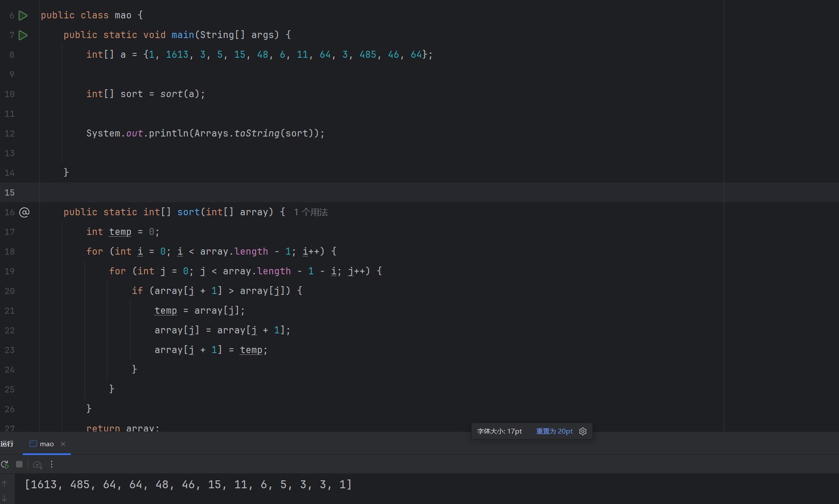839x504 pixels.
Task: Stop the running process
Action: click(19, 464)
